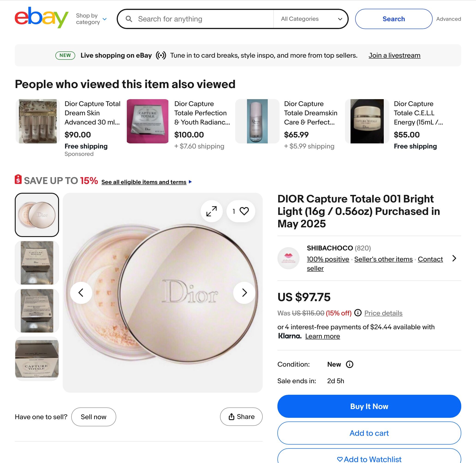
Task: Click the Share button with upload icon
Action: (x=241, y=417)
